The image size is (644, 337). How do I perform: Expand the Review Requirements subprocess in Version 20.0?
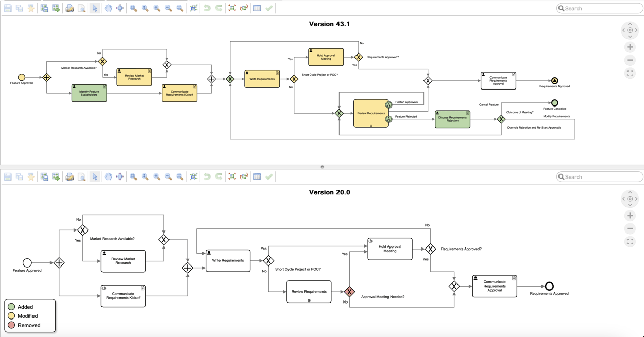tap(309, 300)
